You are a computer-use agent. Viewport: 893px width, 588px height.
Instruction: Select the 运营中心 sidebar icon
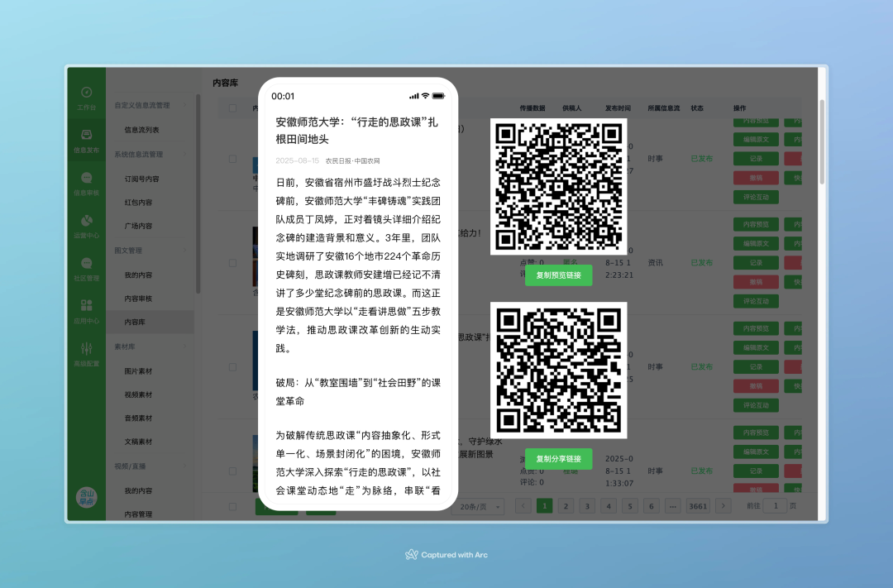(86, 225)
